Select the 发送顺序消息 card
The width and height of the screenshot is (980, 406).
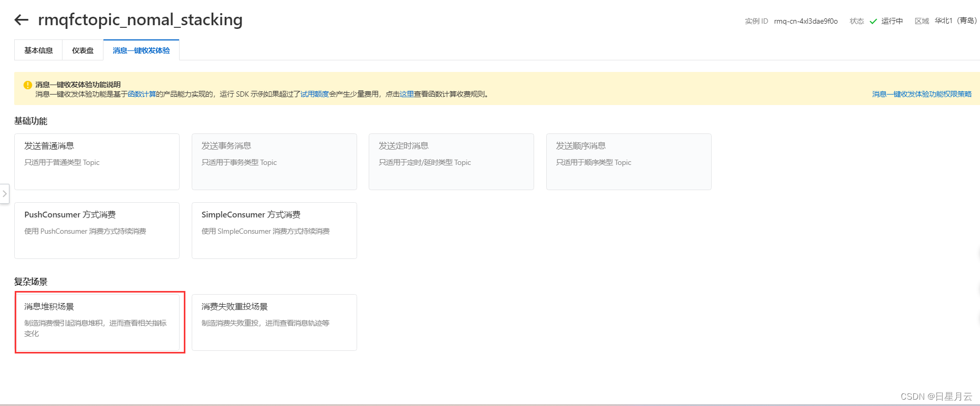(x=629, y=162)
